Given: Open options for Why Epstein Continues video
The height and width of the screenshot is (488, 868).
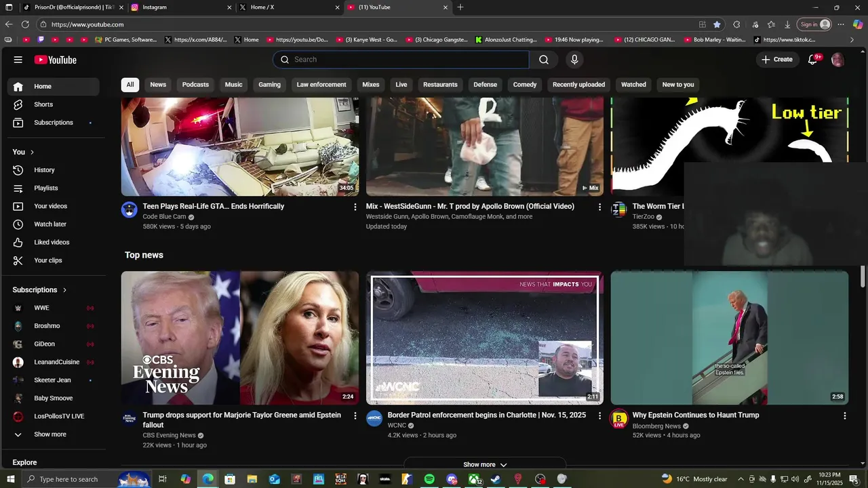Looking at the screenshot, I should tap(844, 415).
